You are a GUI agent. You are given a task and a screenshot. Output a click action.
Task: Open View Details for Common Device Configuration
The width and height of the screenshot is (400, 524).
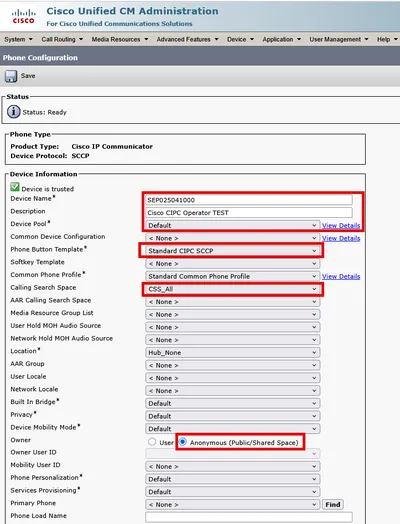point(341,238)
